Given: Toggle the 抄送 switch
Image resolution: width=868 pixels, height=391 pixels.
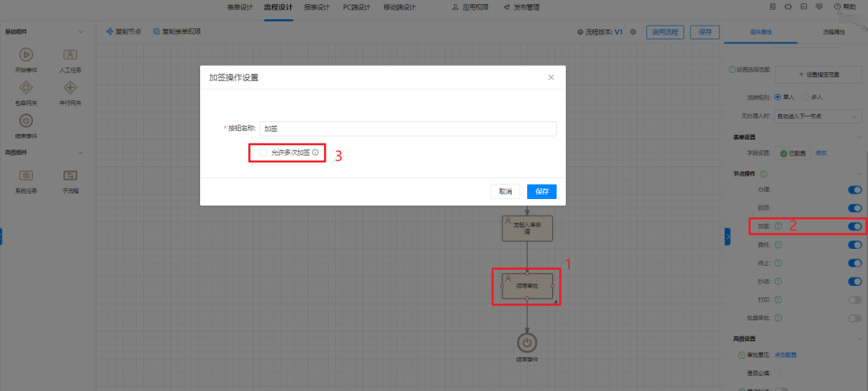Looking at the screenshot, I should [x=854, y=282].
